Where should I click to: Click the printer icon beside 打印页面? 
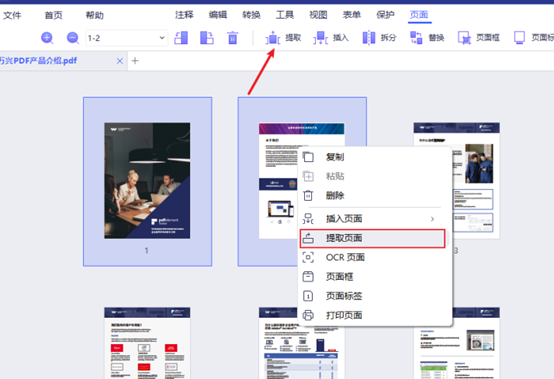pyautogui.click(x=308, y=315)
